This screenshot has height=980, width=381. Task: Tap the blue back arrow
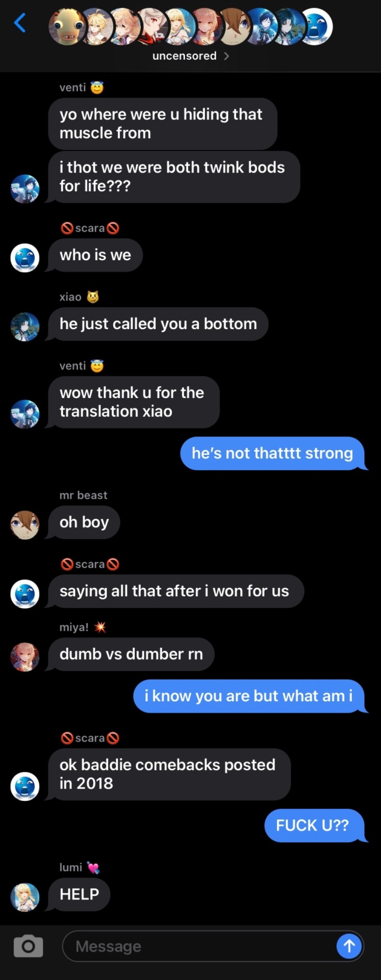pos(20,22)
